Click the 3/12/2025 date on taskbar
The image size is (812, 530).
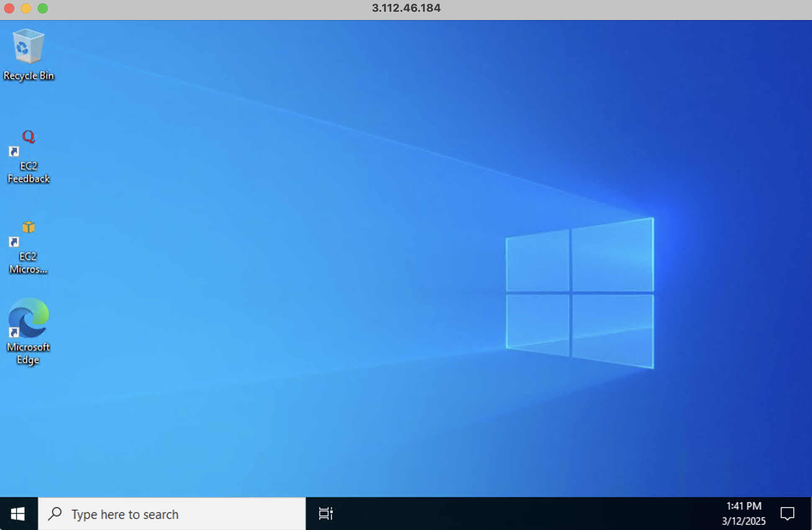[x=743, y=521]
